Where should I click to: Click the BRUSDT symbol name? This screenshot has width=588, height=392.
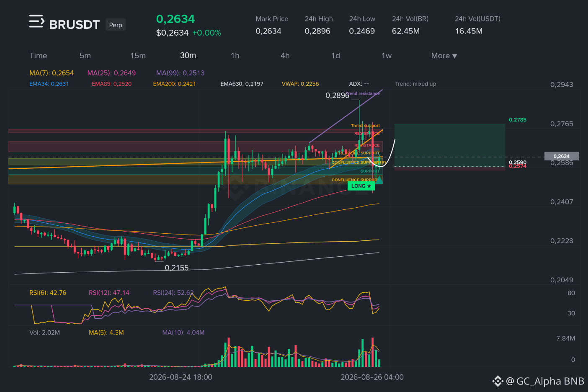tap(75, 25)
